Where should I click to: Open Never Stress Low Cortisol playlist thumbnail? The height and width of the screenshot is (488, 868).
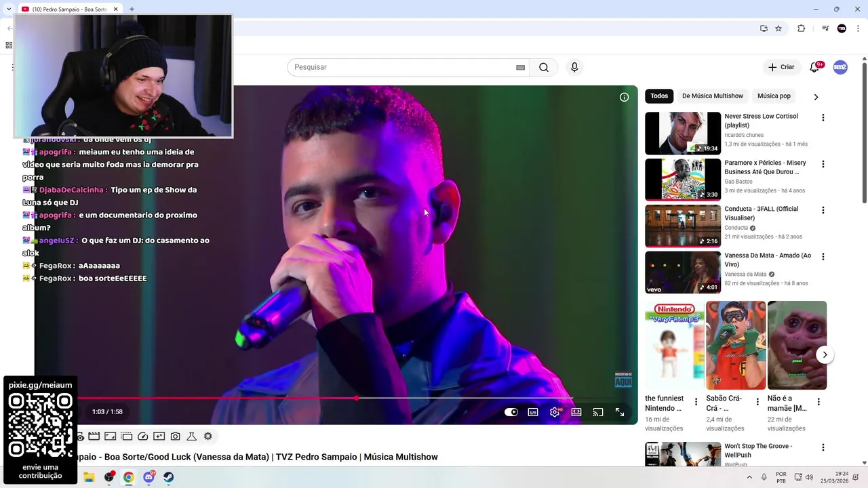coord(683,134)
